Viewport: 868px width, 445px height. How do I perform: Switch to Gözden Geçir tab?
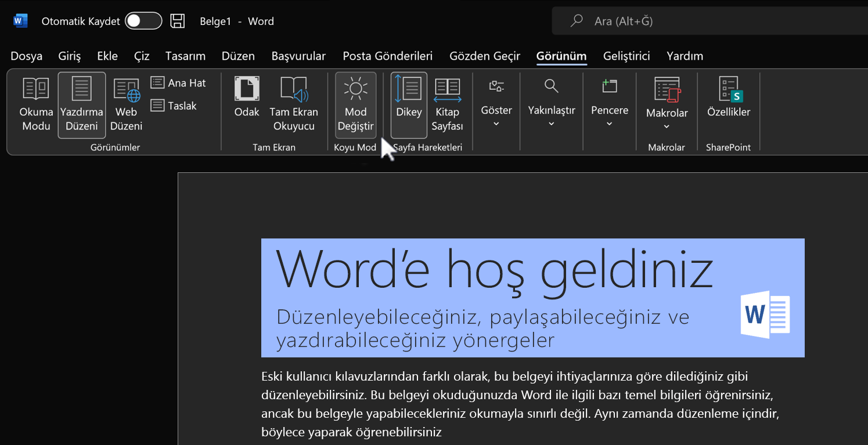485,56
